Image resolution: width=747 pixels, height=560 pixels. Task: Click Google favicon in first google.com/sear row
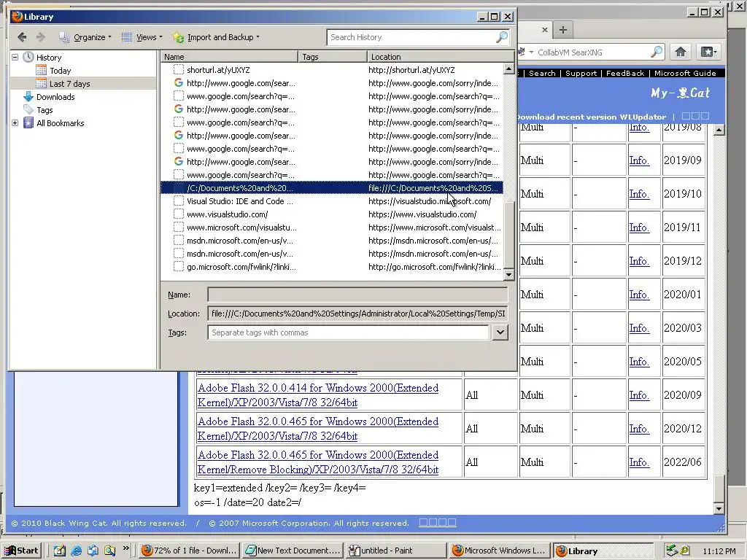point(179,83)
